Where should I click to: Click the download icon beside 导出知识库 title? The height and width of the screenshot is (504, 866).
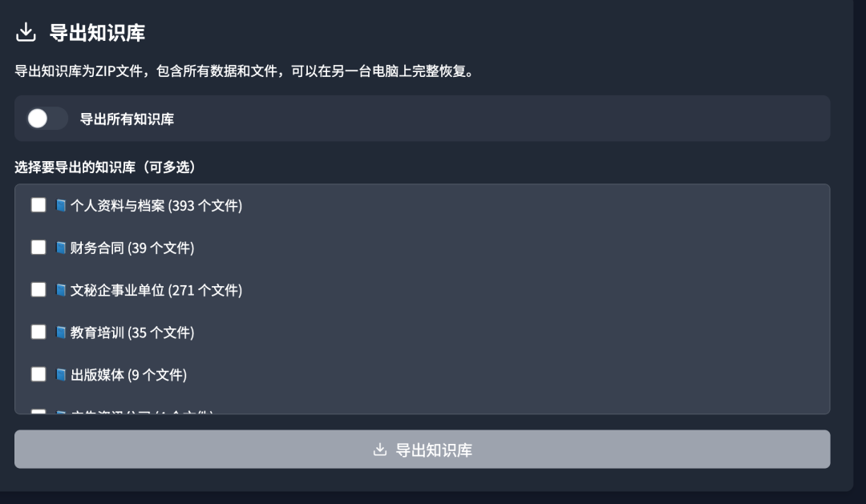[x=26, y=32]
